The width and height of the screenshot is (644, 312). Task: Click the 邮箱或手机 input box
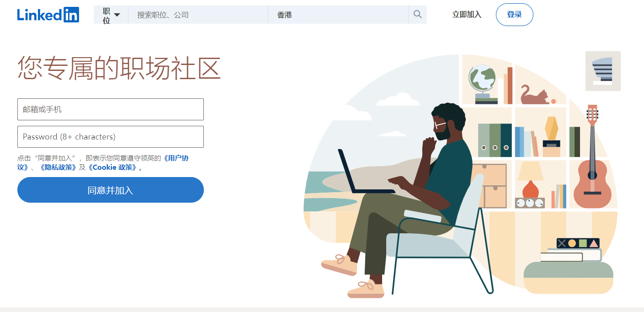point(111,109)
